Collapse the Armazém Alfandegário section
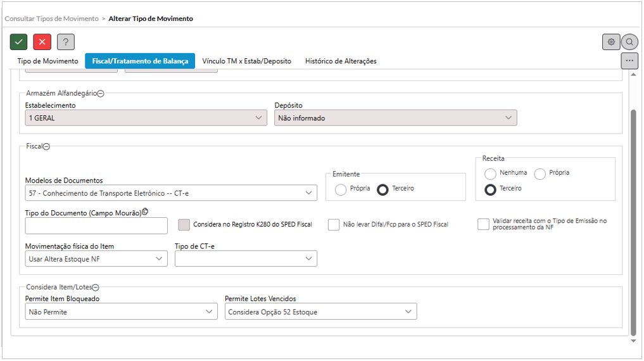Screen dimensions: 644x361 point(101,93)
